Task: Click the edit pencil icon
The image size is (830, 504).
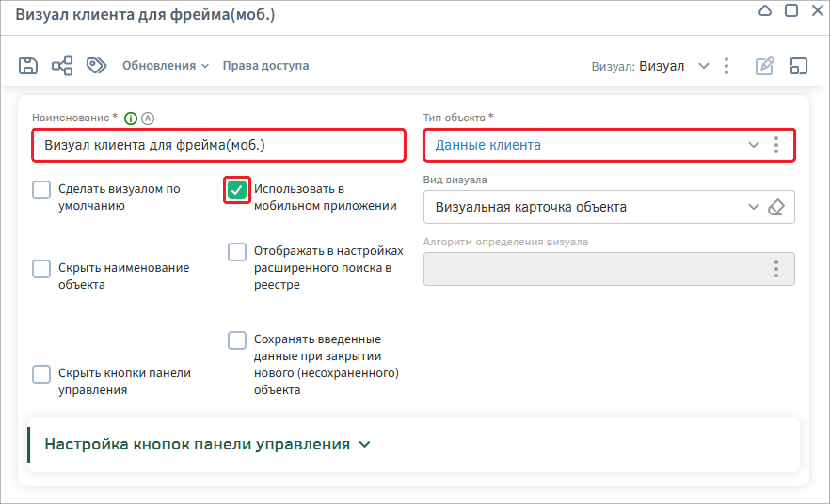Action: point(764,66)
